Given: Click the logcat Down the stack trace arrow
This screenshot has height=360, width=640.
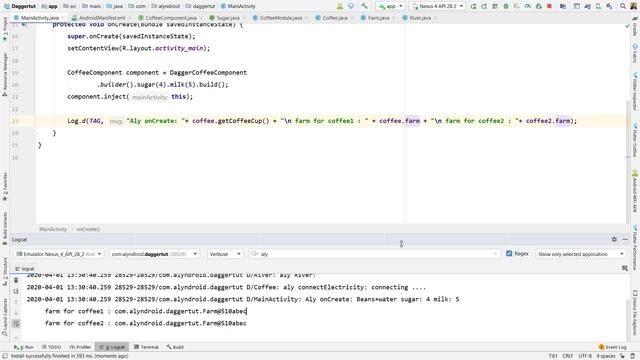Looking at the screenshot, I should point(16,313).
